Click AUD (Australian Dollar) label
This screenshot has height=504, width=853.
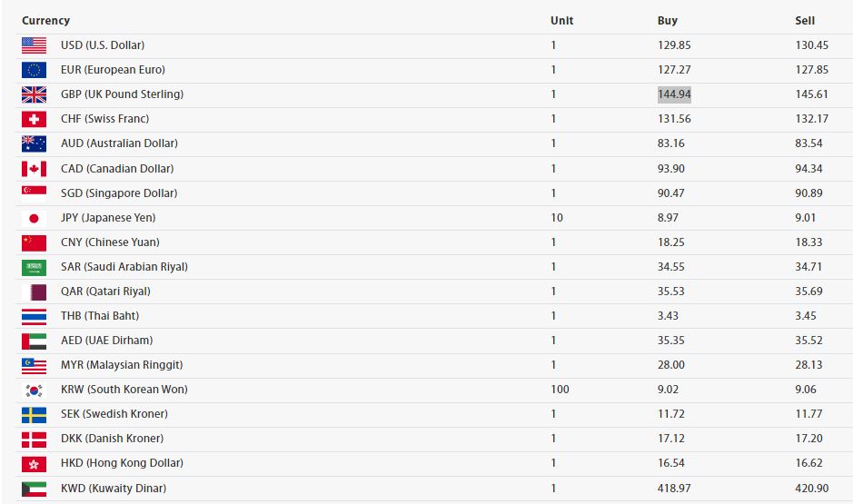coord(119,143)
